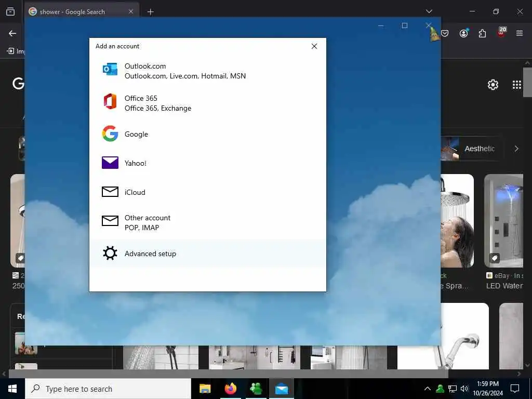
Task: Click the Google label text
Action: (136, 134)
